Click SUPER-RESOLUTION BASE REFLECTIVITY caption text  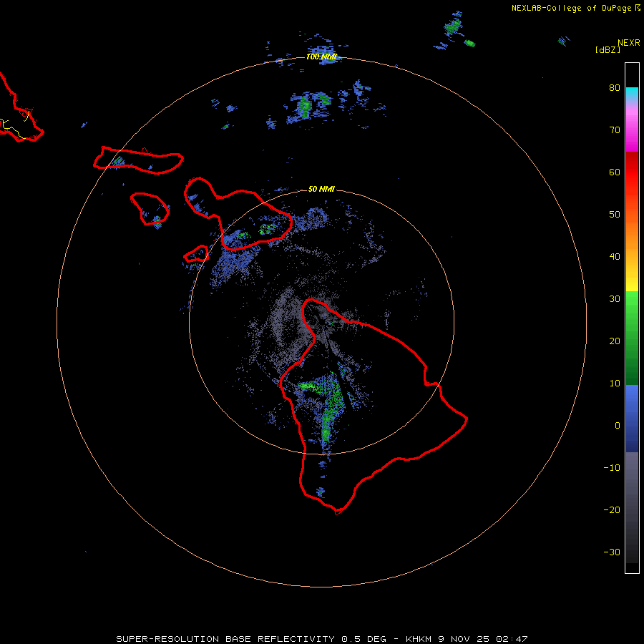[225, 639]
